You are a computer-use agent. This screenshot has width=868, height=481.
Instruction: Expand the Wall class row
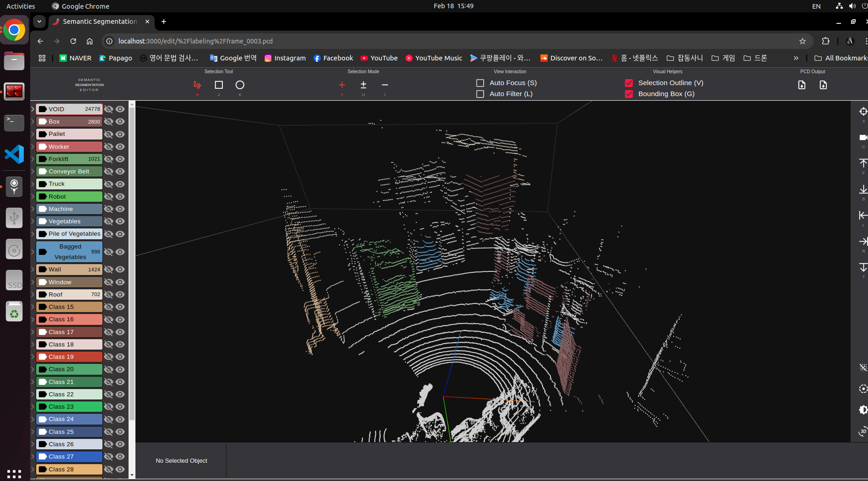click(x=32, y=270)
